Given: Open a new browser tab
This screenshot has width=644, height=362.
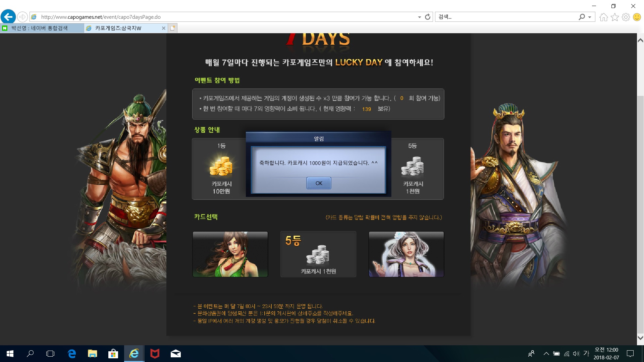Looking at the screenshot, I should click(x=173, y=28).
